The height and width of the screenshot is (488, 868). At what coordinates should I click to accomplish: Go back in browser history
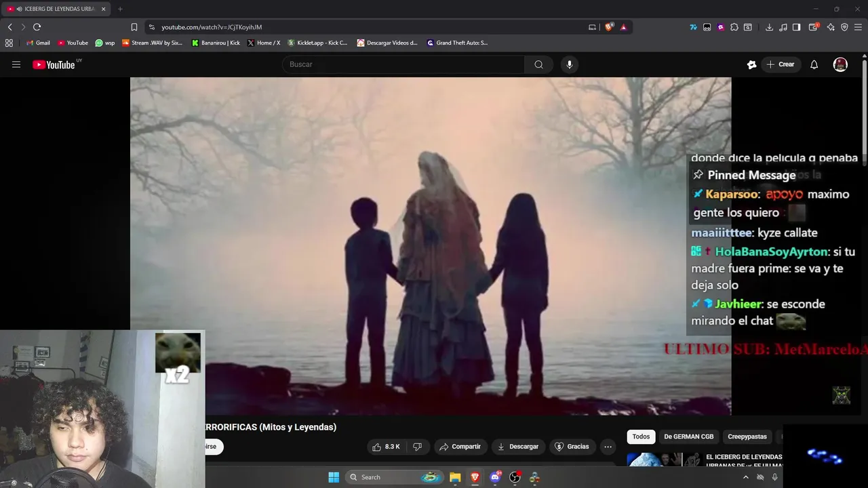(x=9, y=27)
